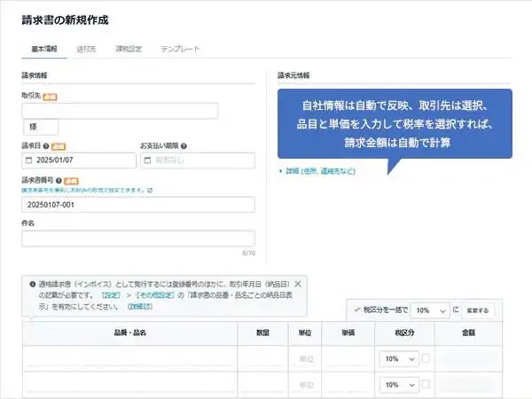Open the second row's 10% tax dropdown
532x399 pixels.
[399, 385]
